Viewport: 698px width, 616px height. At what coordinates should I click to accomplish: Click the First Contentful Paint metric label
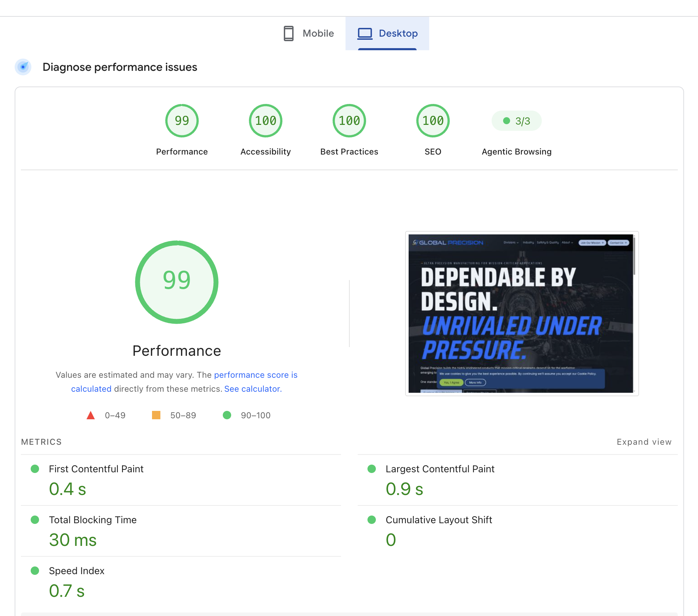point(96,469)
